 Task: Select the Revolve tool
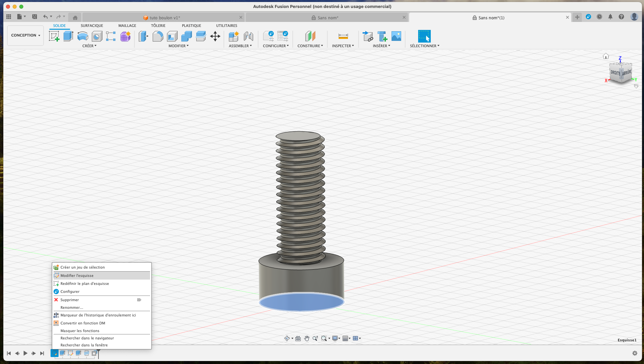click(82, 36)
